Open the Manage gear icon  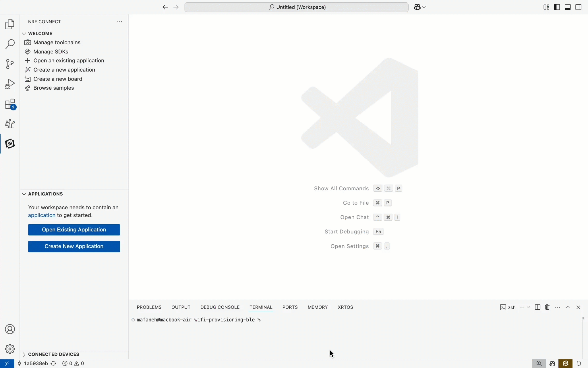[x=10, y=349]
